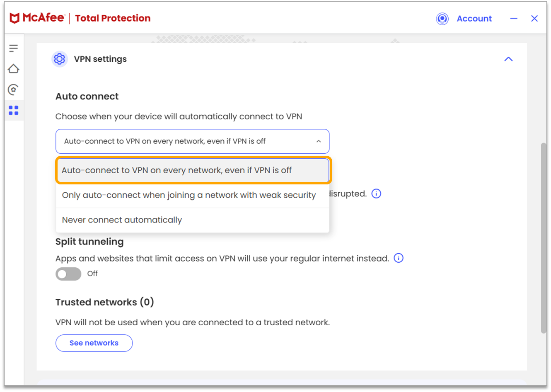Click the vertical scrollbar thumb
The height and width of the screenshot is (392, 551).
544,238
